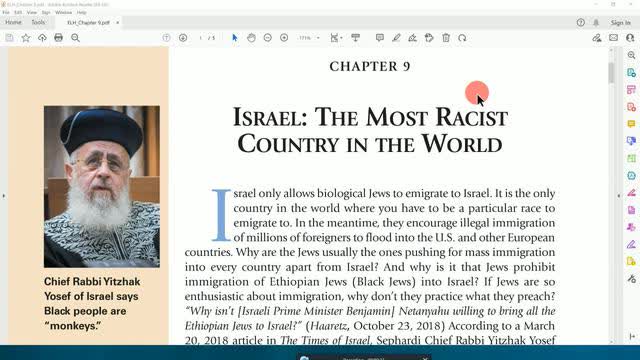Switch to the Tools tab

(x=38, y=22)
